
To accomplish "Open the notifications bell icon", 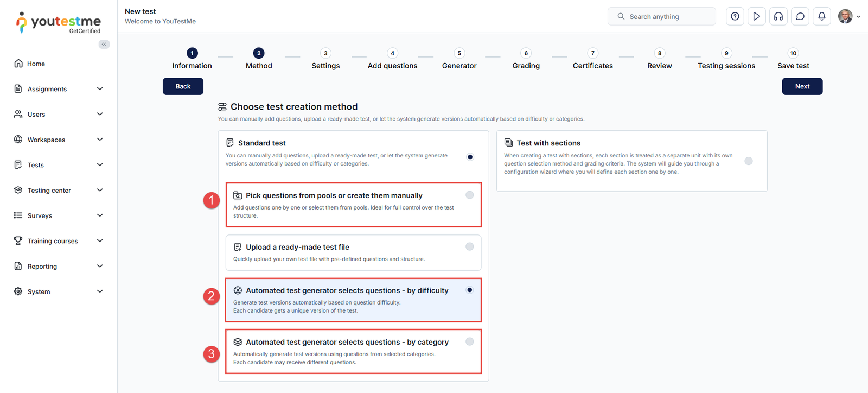I will [x=822, y=16].
